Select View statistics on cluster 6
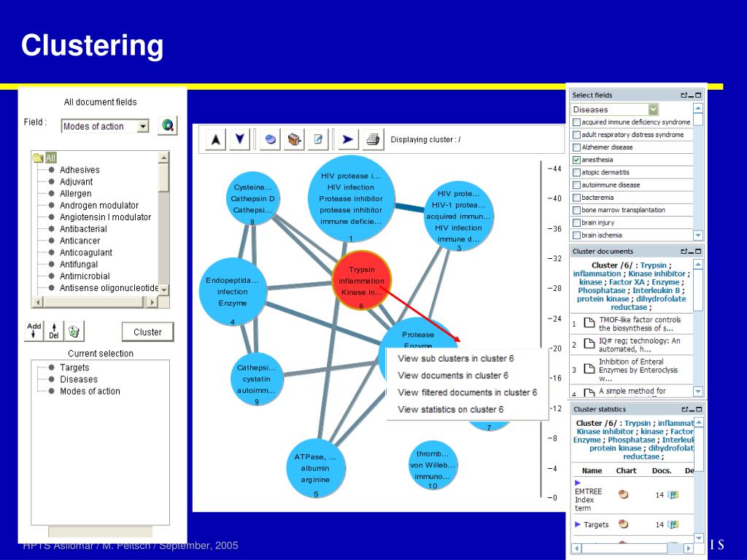 [451, 410]
